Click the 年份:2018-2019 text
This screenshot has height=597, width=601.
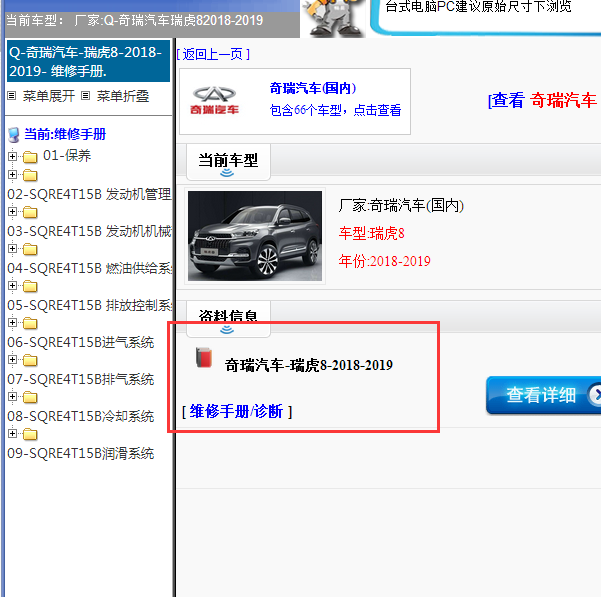pos(384,261)
